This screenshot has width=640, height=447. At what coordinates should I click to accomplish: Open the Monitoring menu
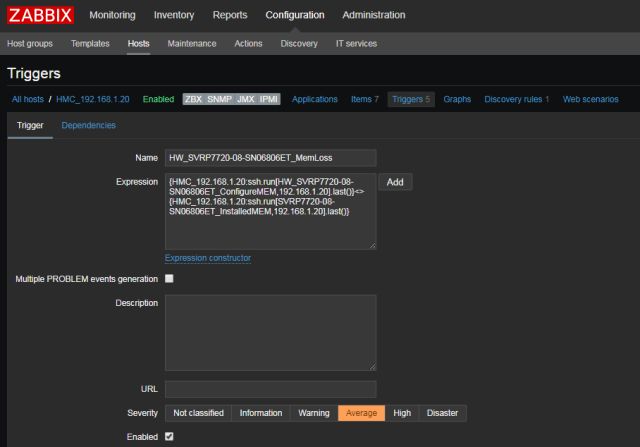tap(112, 15)
